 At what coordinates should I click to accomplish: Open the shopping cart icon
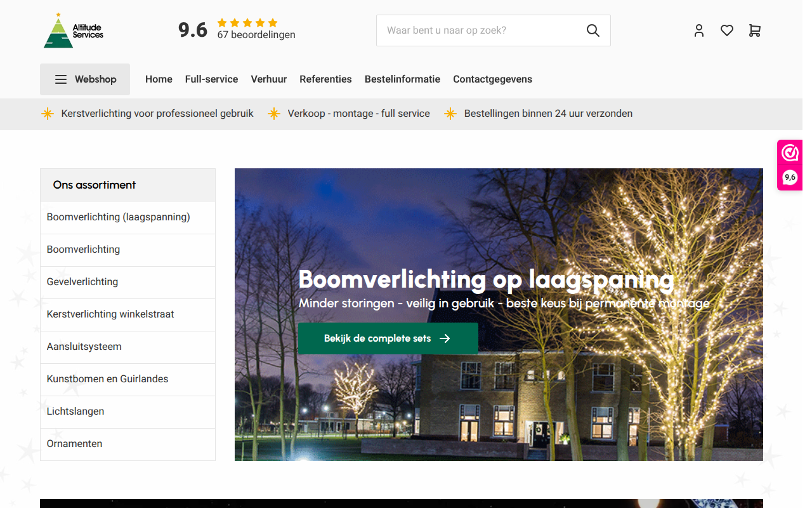[754, 30]
